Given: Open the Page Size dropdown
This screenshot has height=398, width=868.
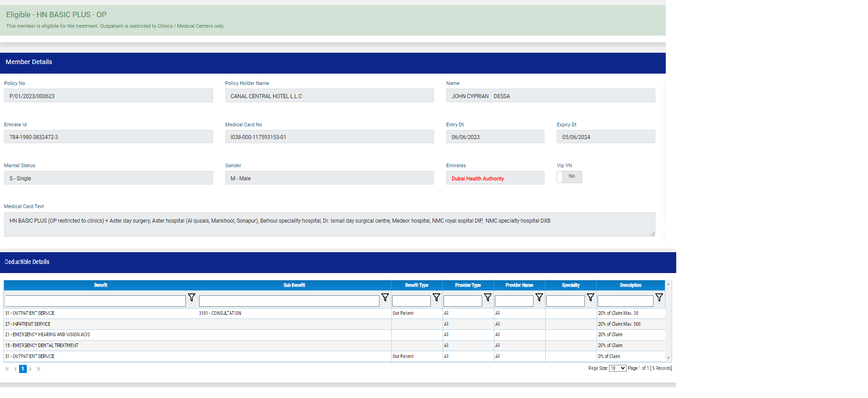Looking at the screenshot, I should [x=617, y=368].
